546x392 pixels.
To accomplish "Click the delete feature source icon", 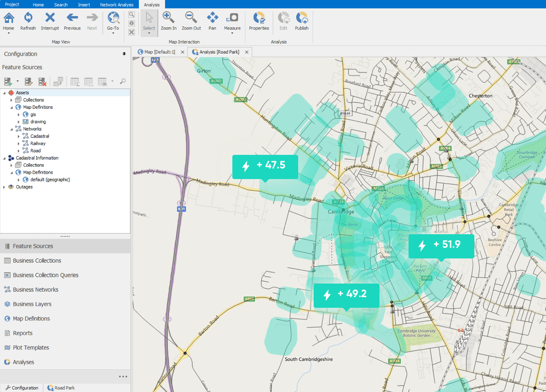I will pos(42,81).
